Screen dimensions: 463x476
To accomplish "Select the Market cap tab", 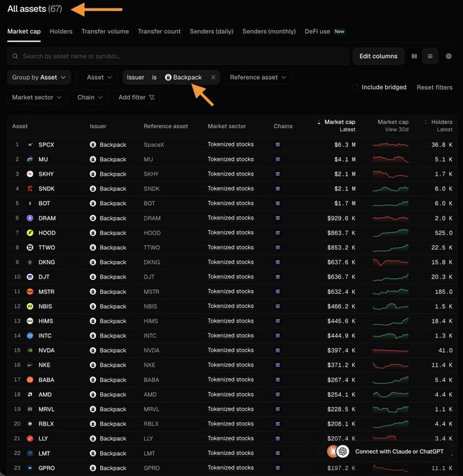I will (x=24, y=31).
